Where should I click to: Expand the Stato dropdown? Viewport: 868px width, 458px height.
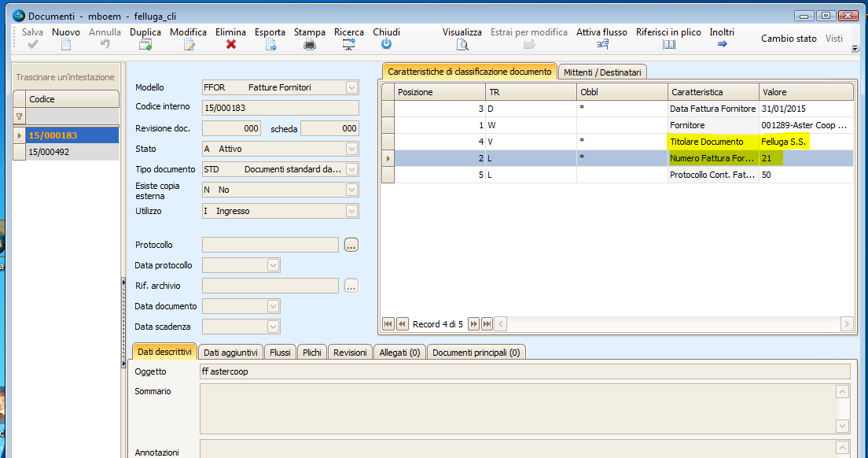(x=351, y=149)
